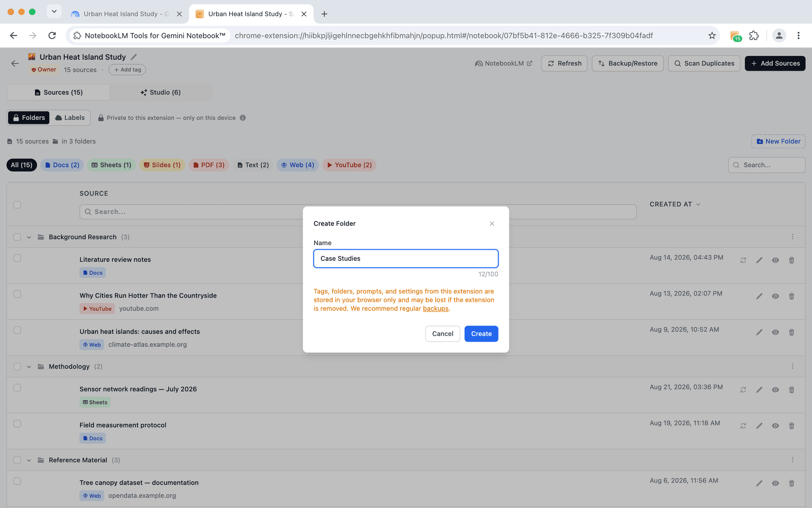This screenshot has height=508, width=812.
Task: Filter sources by Slides (1)
Action: (x=162, y=165)
